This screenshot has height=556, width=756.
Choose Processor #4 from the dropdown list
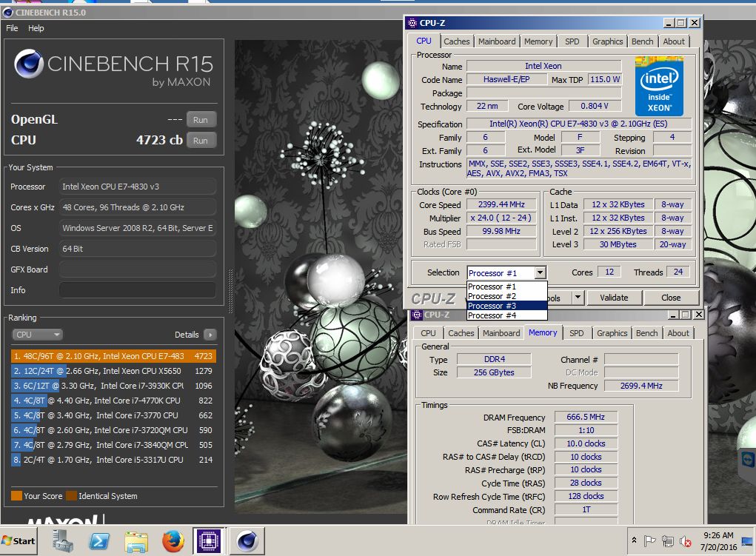click(506, 315)
